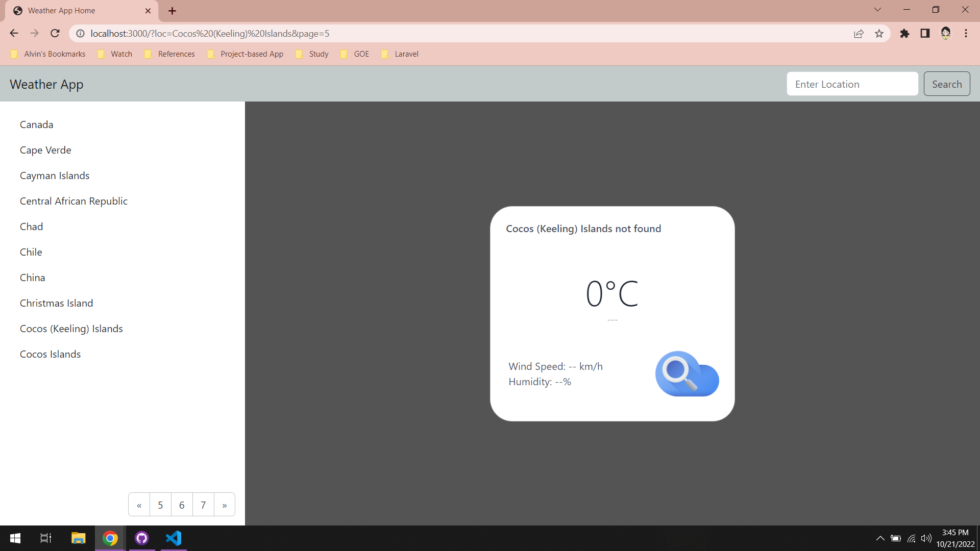The width and height of the screenshot is (980, 551).
Task: Open the extensions puzzle icon
Action: (904, 33)
